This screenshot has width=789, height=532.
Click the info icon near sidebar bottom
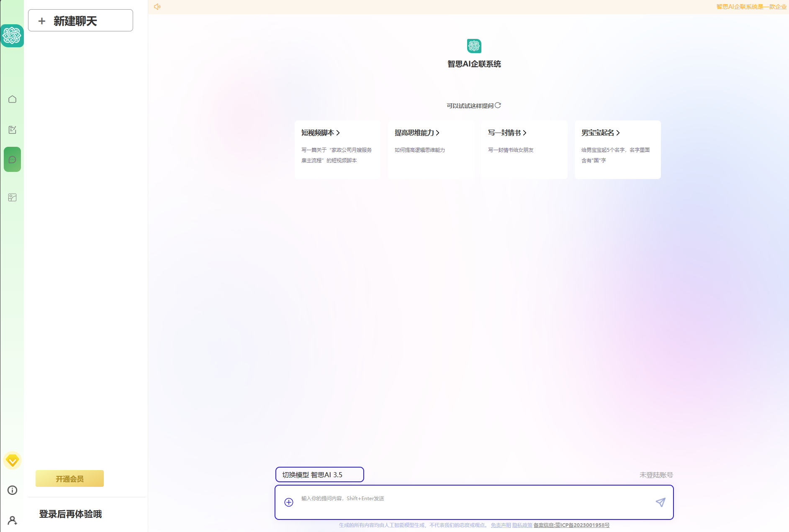[12, 490]
